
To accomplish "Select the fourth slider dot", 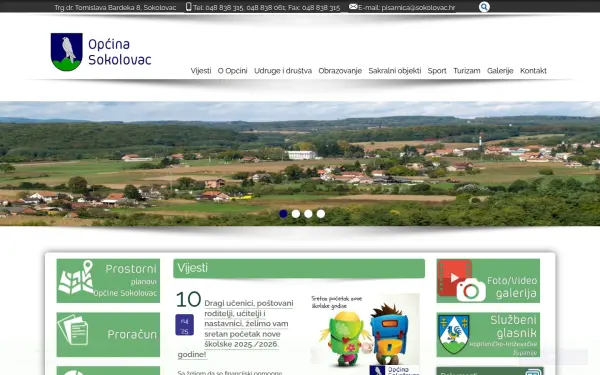I will (321, 214).
